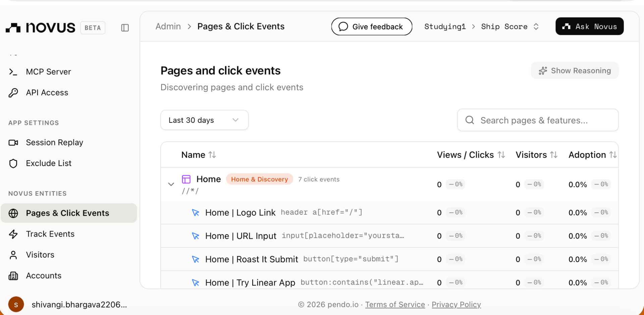The height and width of the screenshot is (315, 644).
Task: Click the Ask Novus button
Action: (589, 26)
